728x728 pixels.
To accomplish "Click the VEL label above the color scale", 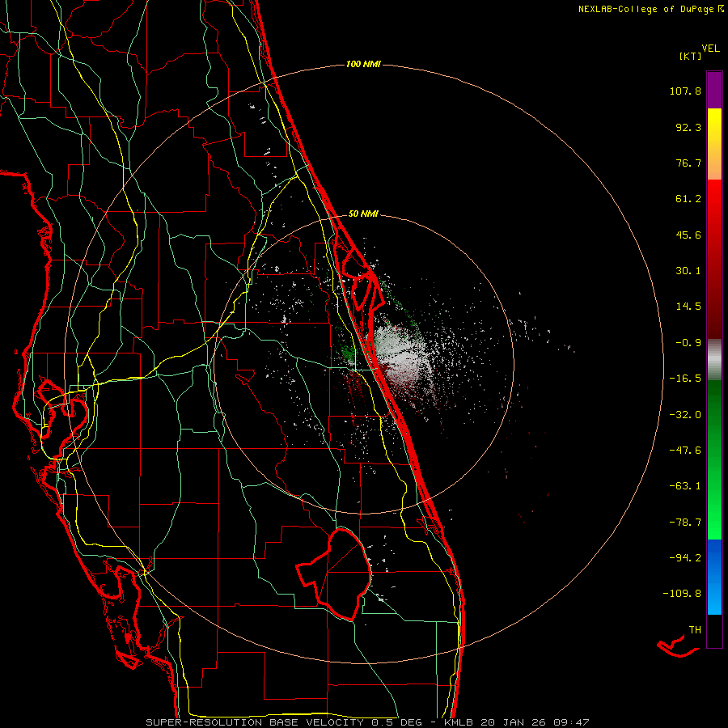I will [x=711, y=49].
